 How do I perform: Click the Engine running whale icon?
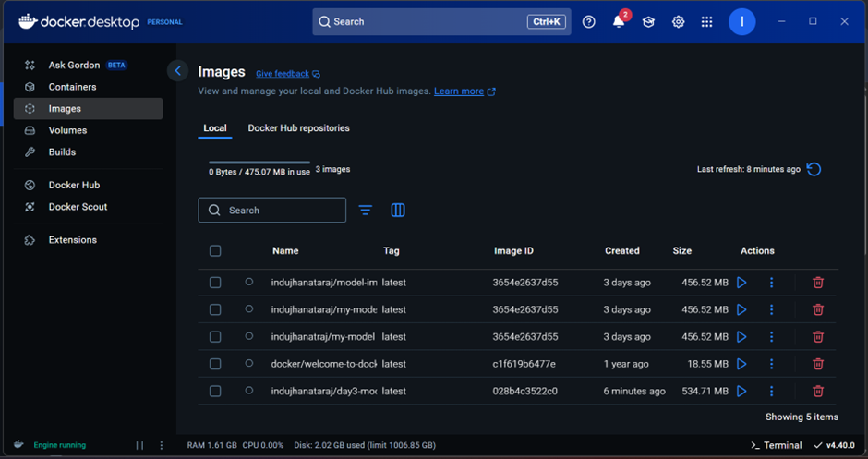pyautogui.click(x=18, y=444)
